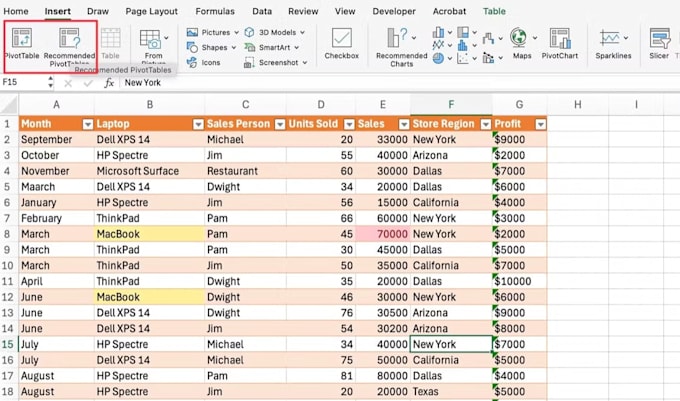Click the Name Box showing F15
Screen dimensions: 680x401
(x=24, y=82)
